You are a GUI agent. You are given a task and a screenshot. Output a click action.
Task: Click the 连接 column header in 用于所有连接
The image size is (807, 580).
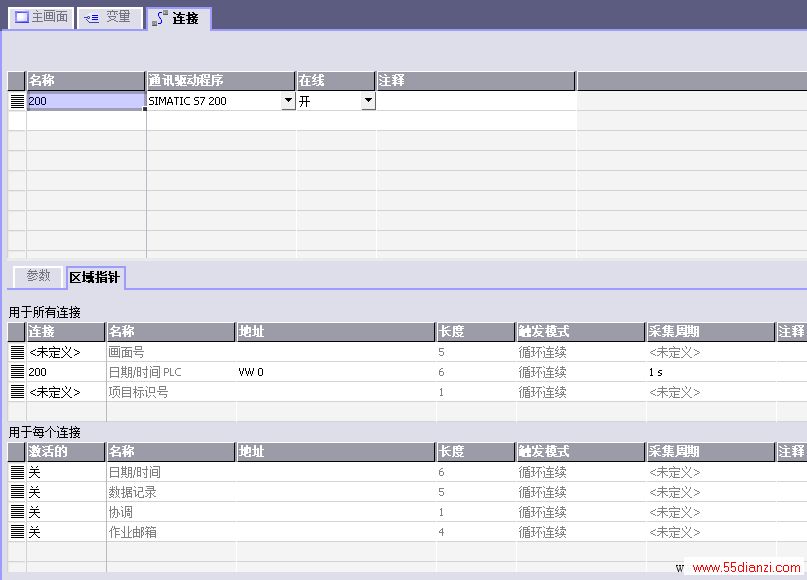click(x=66, y=332)
